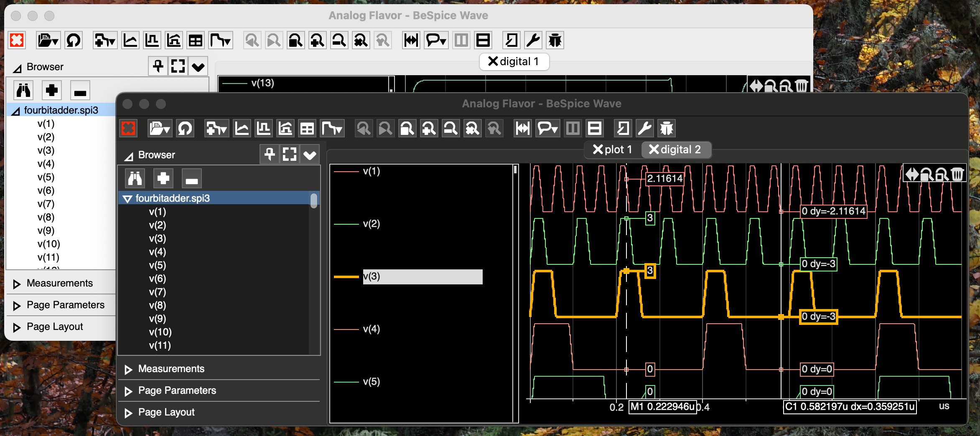This screenshot has height=436, width=980.
Task: Click the search binoculars icon in the Browser panel
Action: tap(135, 178)
